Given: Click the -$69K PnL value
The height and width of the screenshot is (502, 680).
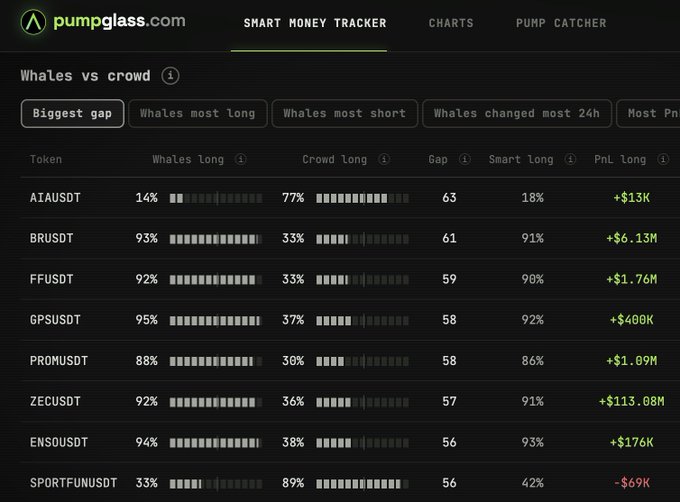Looking at the screenshot, I should [631, 483].
